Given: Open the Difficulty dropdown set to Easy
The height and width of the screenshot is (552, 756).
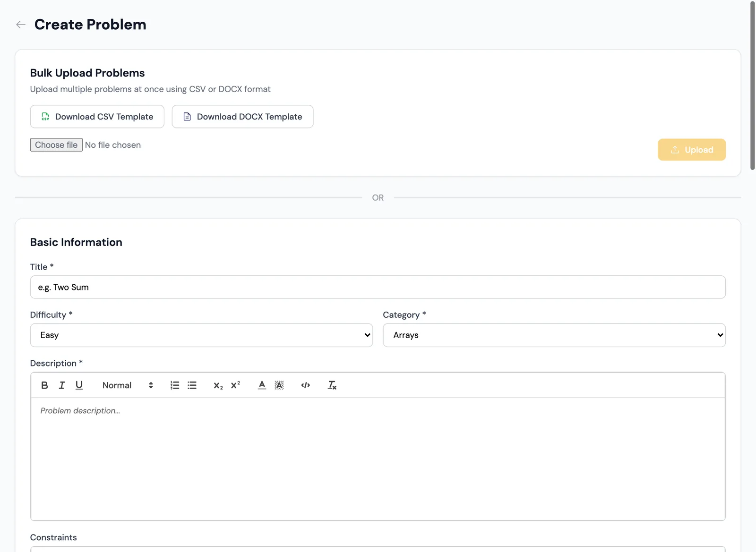Looking at the screenshot, I should pos(201,335).
